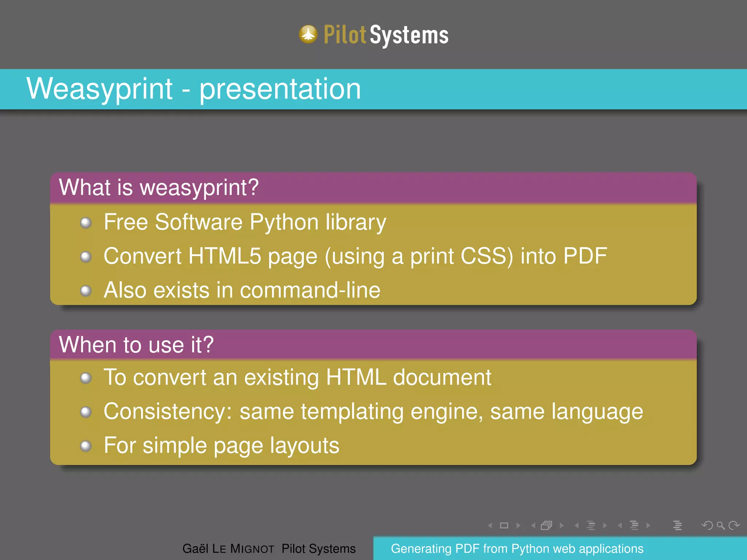The width and height of the screenshot is (747, 560).
Task: Click the section lines icon between the last arrow pair
Action: tap(634, 525)
